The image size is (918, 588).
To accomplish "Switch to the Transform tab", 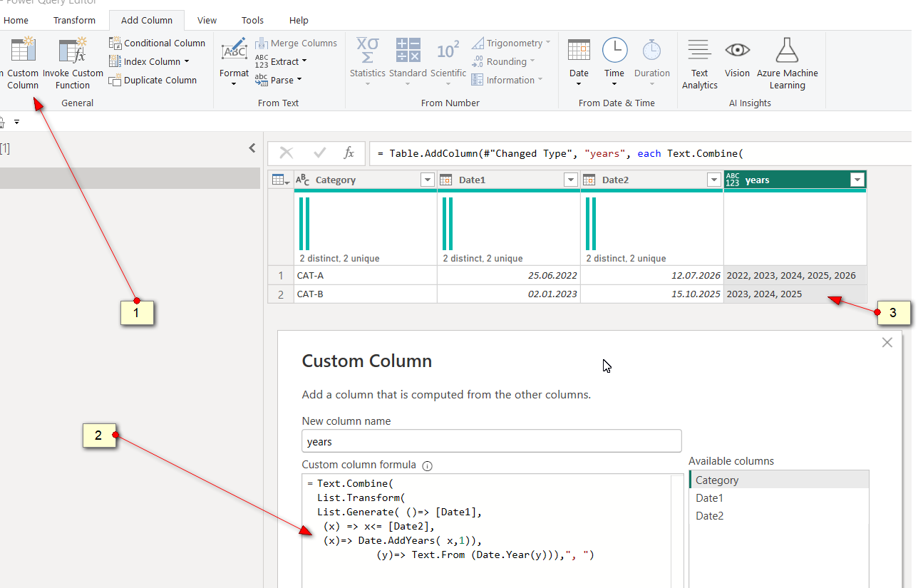I will (74, 20).
